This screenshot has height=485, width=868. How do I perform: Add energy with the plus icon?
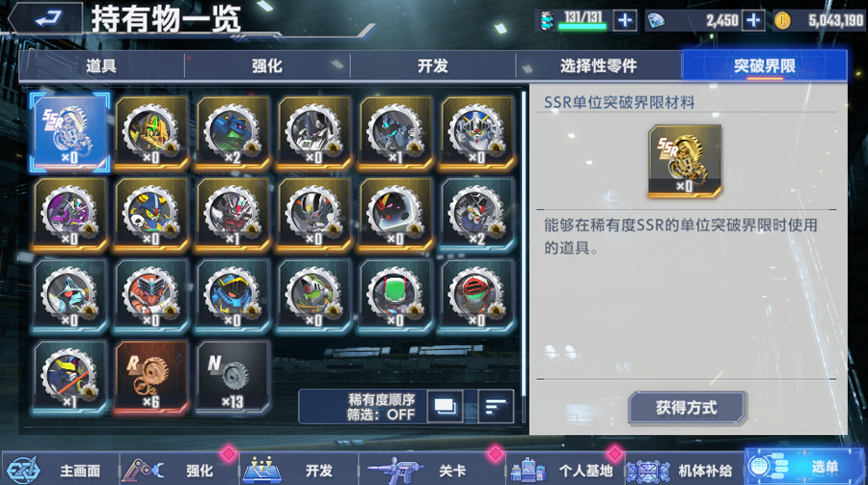click(x=625, y=21)
